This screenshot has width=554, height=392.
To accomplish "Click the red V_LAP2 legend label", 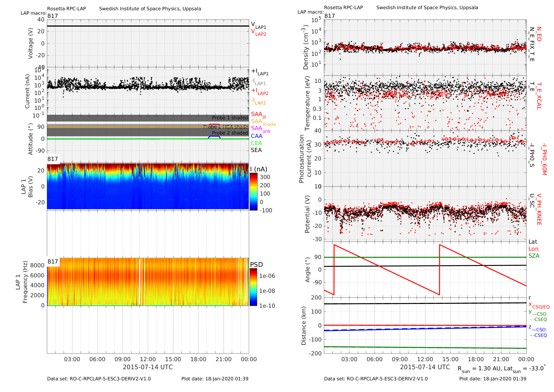I will click(258, 32).
